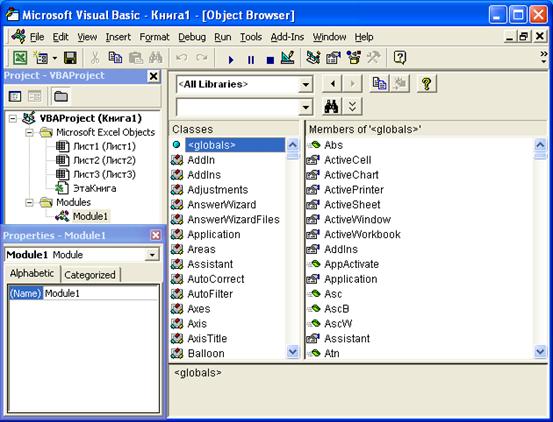Select Лист3 (Лист3) in project tree
The image size is (553, 422).
(x=104, y=174)
